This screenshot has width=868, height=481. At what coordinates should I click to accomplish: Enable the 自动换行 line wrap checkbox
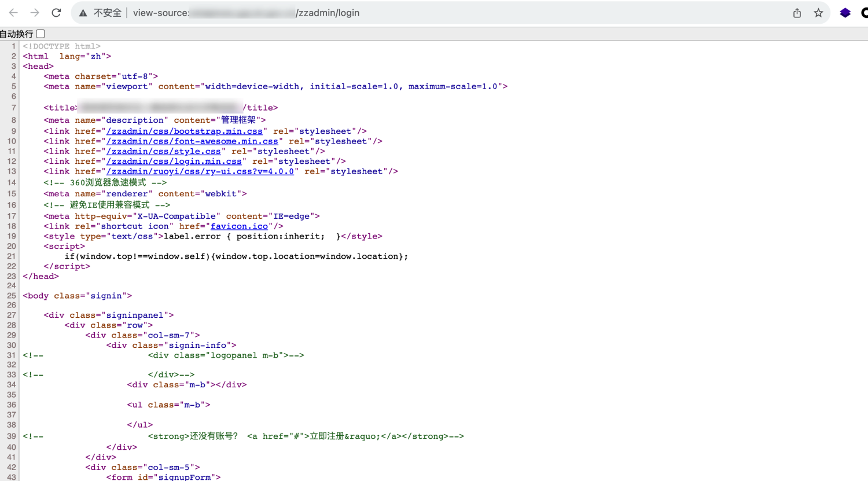[41, 34]
